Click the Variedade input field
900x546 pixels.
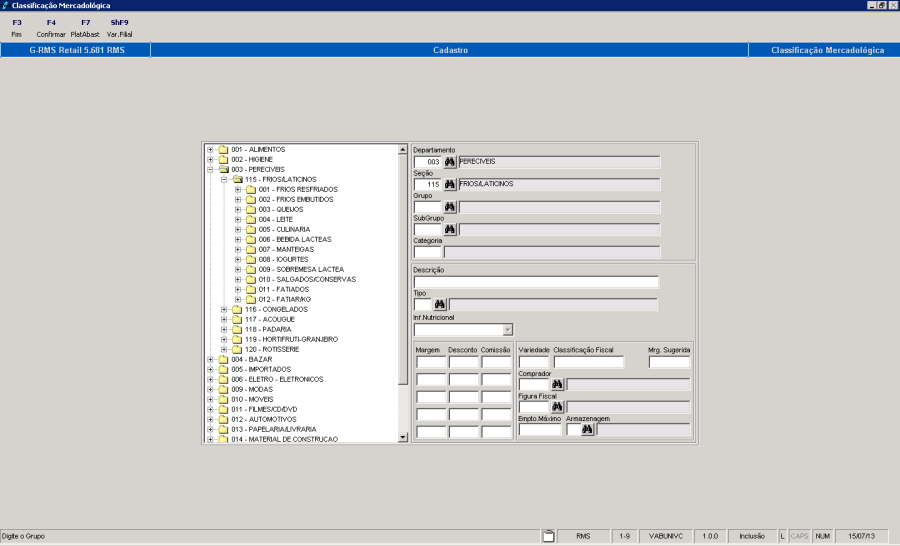pos(534,362)
